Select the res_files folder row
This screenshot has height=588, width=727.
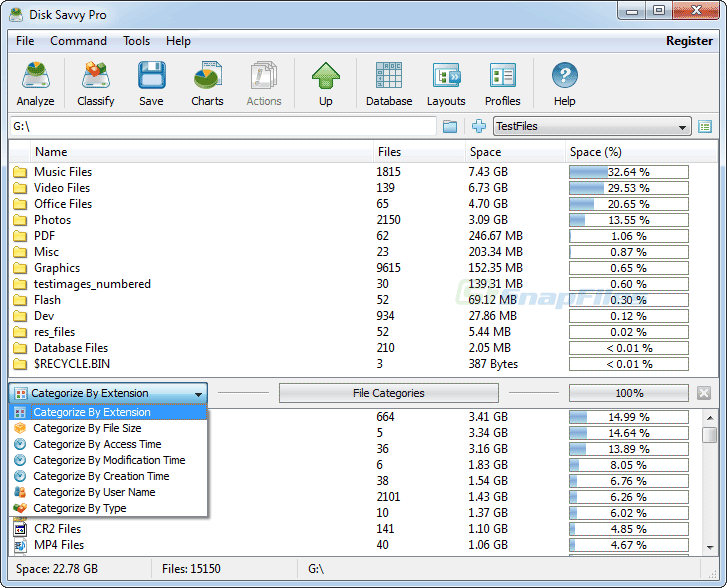pyautogui.click(x=364, y=332)
